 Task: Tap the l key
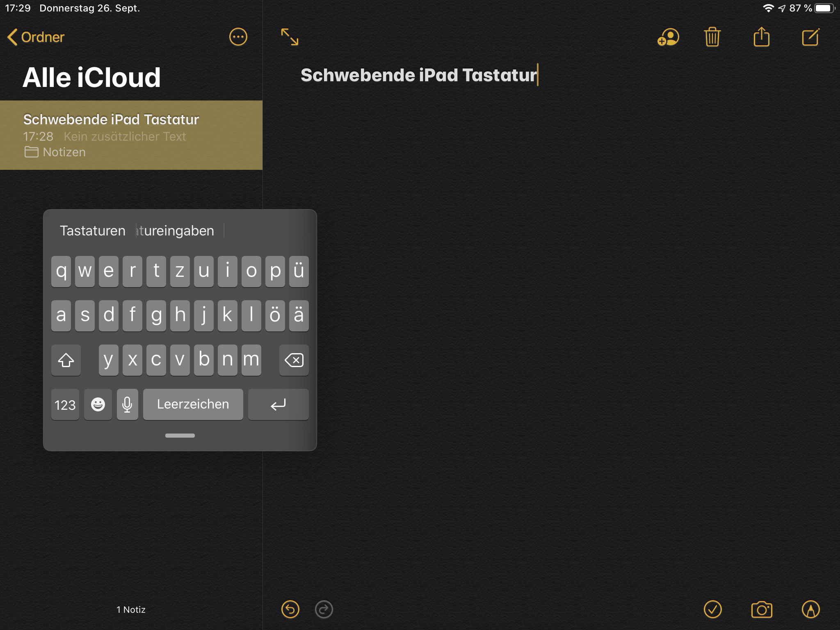(251, 316)
